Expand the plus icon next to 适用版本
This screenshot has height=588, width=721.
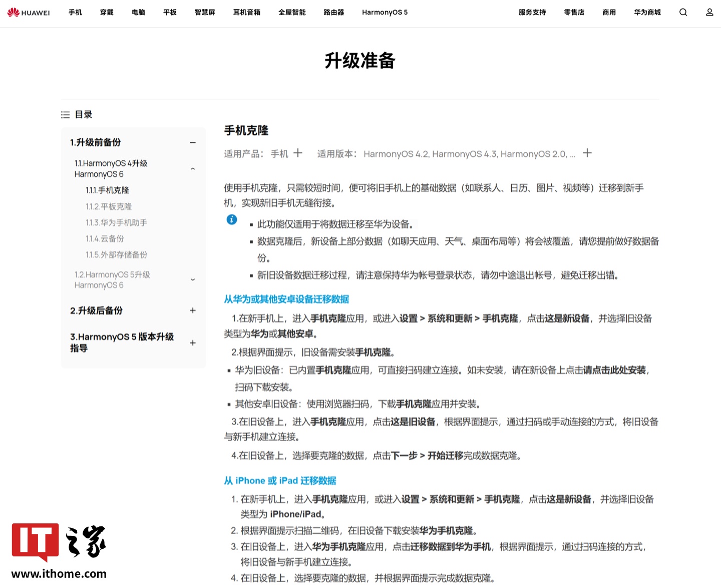pos(587,153)
